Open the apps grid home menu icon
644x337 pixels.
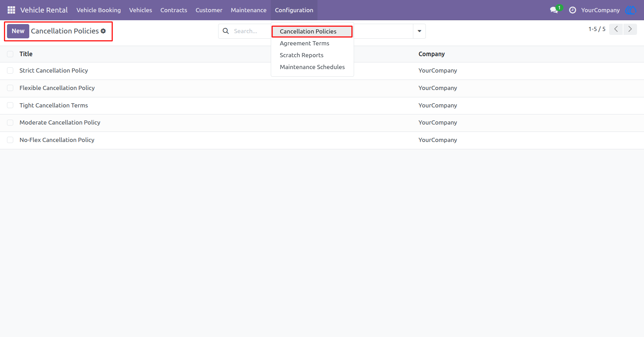(x=11, y=10)
